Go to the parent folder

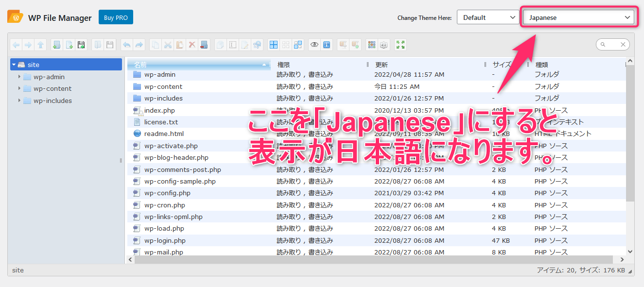pyautogui.click(x=41, y=45)
